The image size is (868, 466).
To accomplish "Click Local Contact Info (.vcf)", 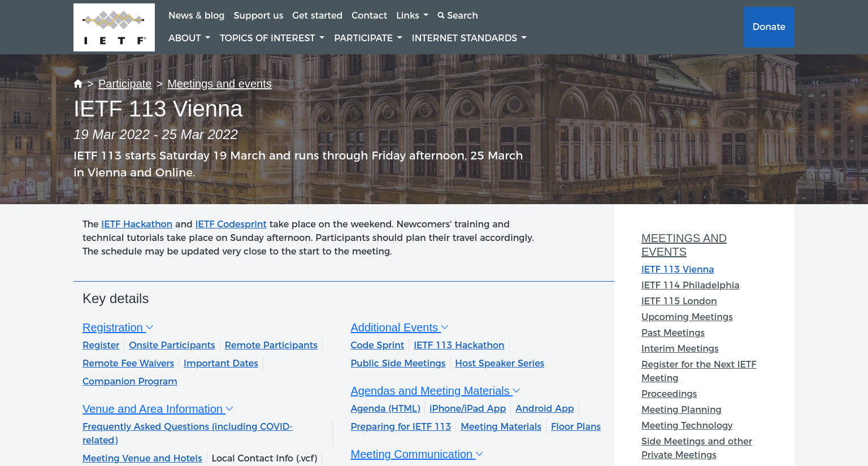I will pos(264,458).
